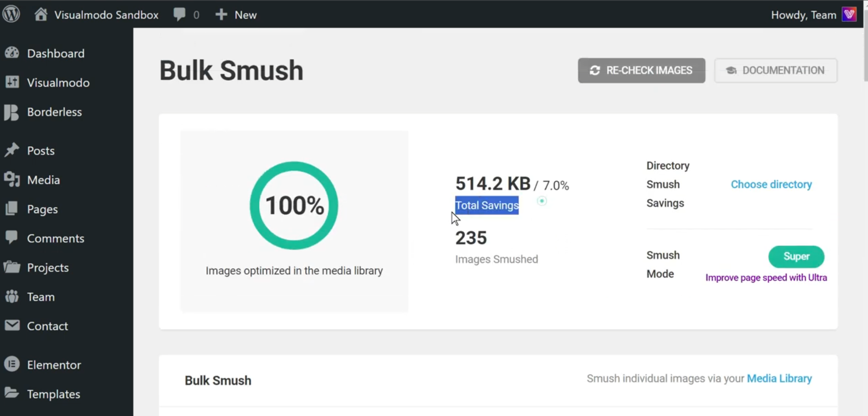Open the Pages menu item
This screenshot has width=868, height=416.
click(42, 209)
